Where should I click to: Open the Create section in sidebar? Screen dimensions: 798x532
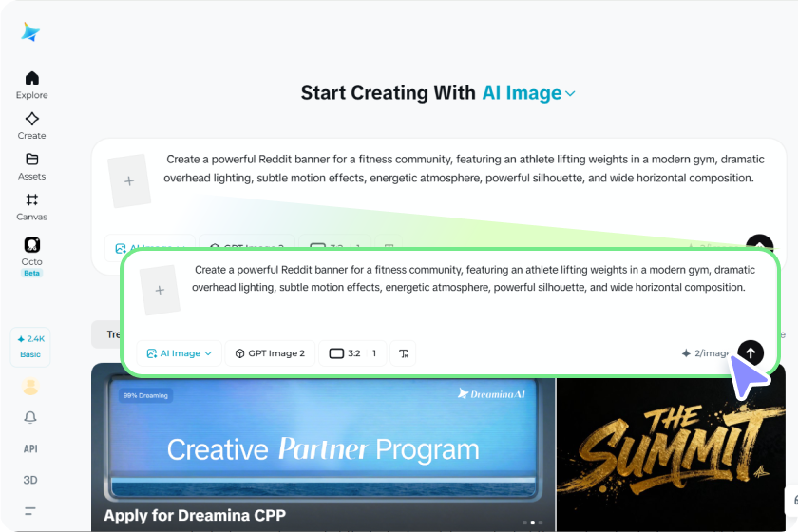click(31, 125)
